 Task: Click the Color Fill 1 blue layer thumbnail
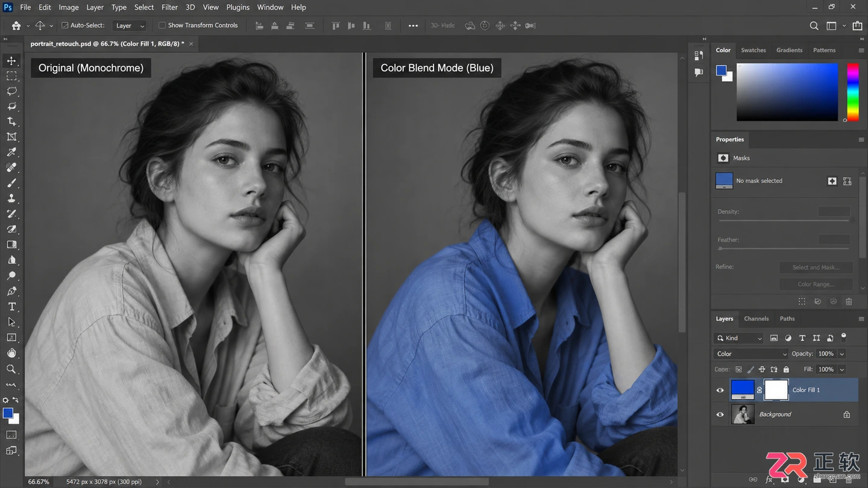[743, 390]
